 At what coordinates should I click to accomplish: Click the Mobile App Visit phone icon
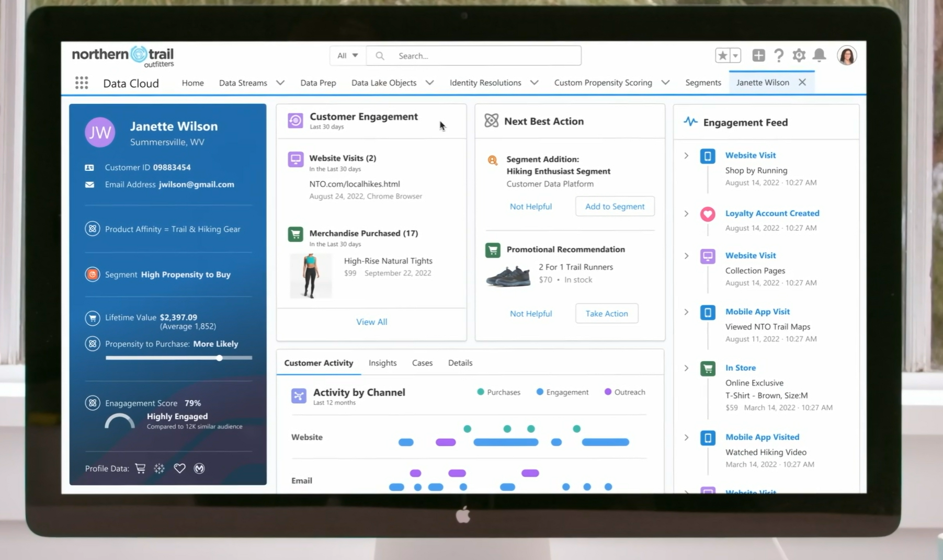coord(708,312)
